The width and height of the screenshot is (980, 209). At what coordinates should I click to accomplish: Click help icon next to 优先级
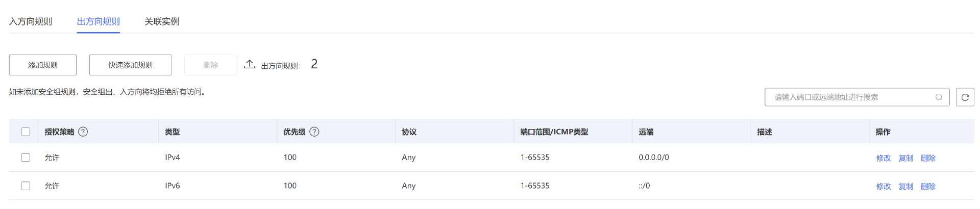pyautogui.click(x=314, y=132)
